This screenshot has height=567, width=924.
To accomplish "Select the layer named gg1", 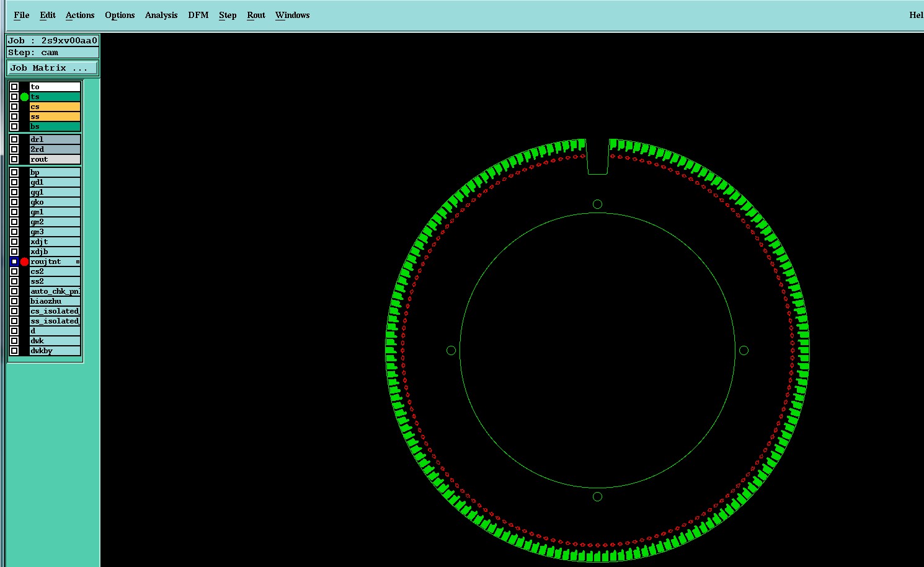I will (55, 192).
